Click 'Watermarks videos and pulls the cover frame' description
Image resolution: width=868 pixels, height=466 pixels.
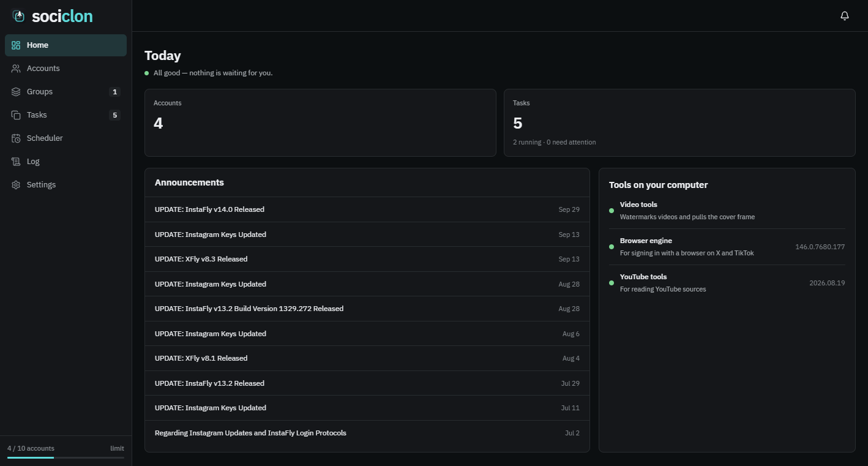[687, 217]
